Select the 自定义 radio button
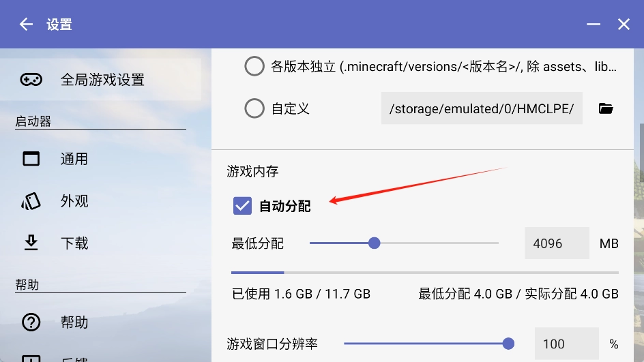The height and width of the screenshot is (362, 644). 254,108
